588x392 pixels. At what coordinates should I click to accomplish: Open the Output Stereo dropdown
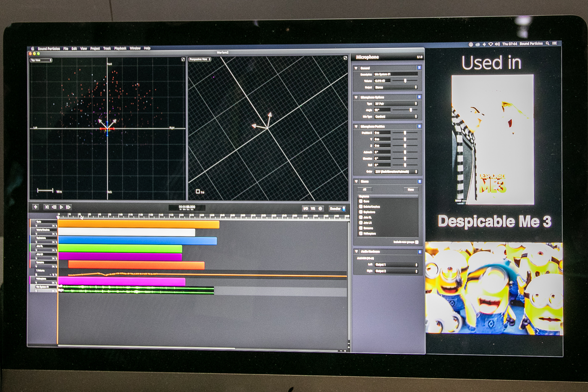point(396,87)
